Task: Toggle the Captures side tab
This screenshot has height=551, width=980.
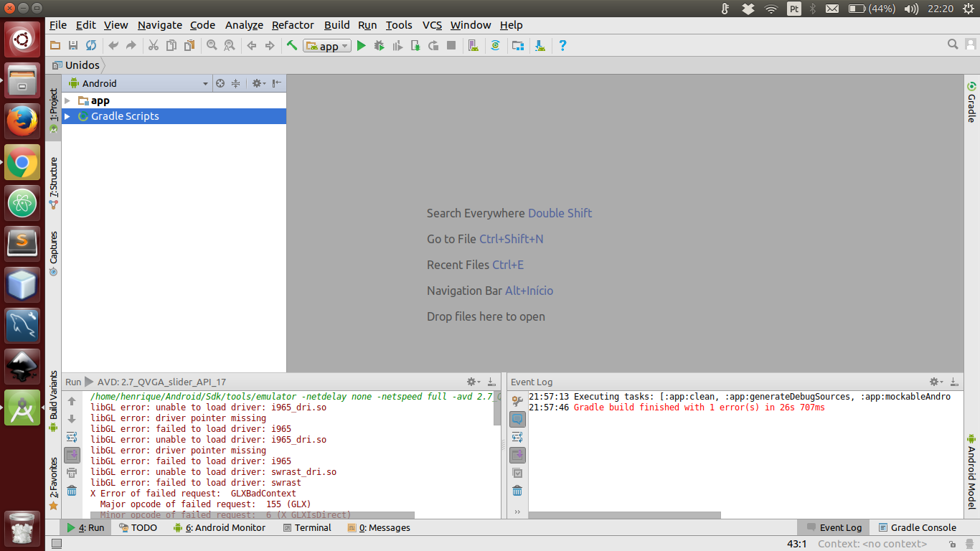Action: pos(53,253)
